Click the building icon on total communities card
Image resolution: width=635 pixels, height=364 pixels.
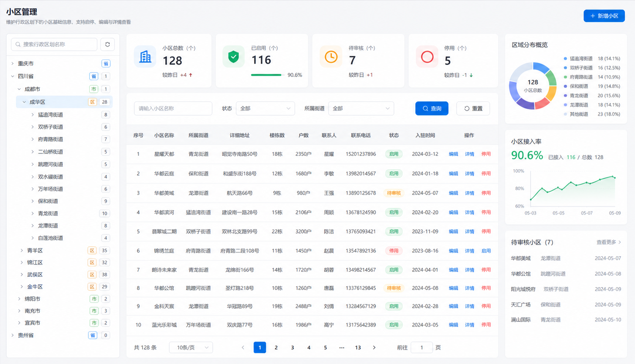tap(145, 57)
